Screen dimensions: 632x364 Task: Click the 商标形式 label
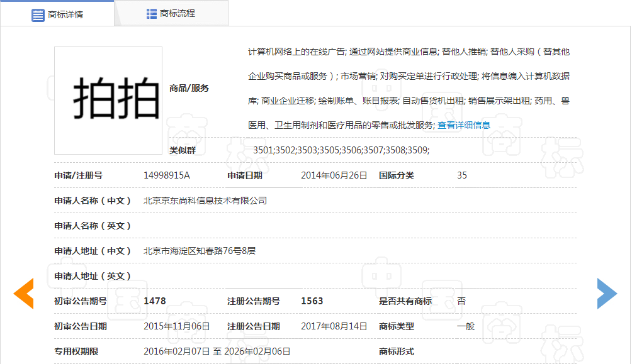click(x=396, y=351)
